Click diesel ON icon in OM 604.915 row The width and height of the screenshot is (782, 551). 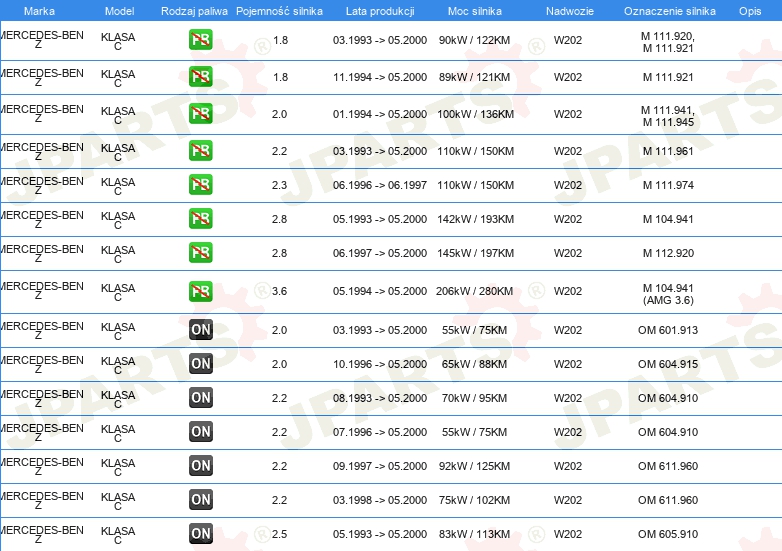[200, 364]
